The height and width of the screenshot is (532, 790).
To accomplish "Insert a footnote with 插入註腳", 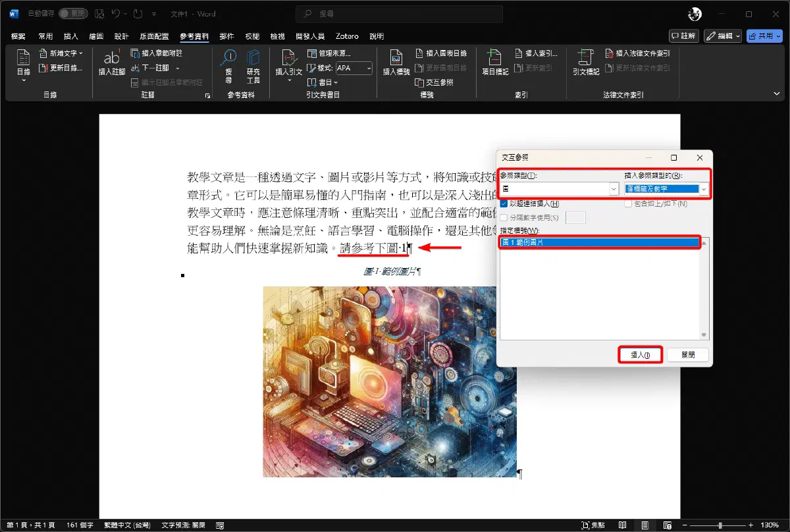I will pos(111,64).
